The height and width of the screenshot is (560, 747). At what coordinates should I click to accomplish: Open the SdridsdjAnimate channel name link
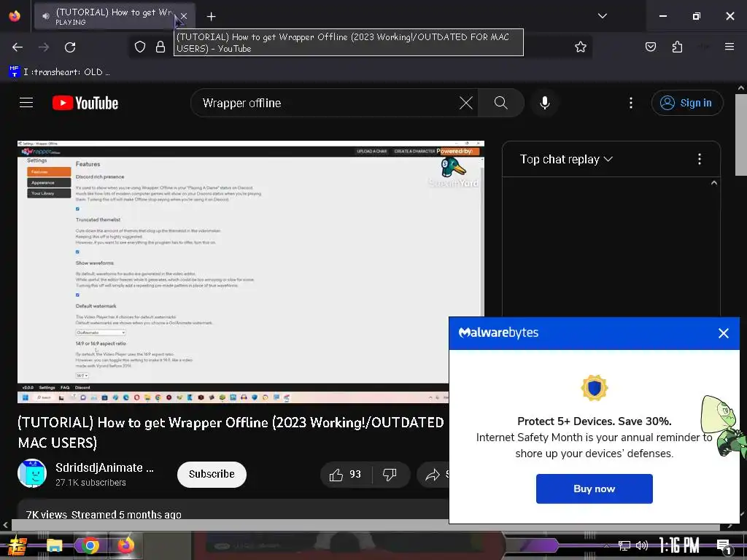pos(104,467)
